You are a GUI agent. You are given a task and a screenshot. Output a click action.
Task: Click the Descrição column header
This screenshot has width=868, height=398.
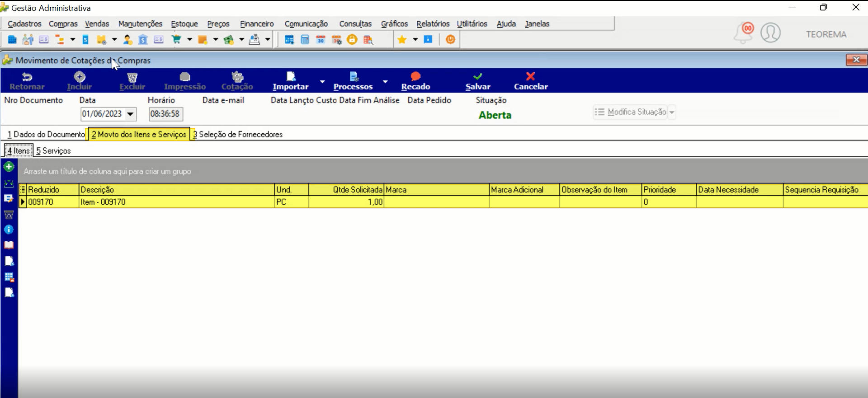point(177,190)
